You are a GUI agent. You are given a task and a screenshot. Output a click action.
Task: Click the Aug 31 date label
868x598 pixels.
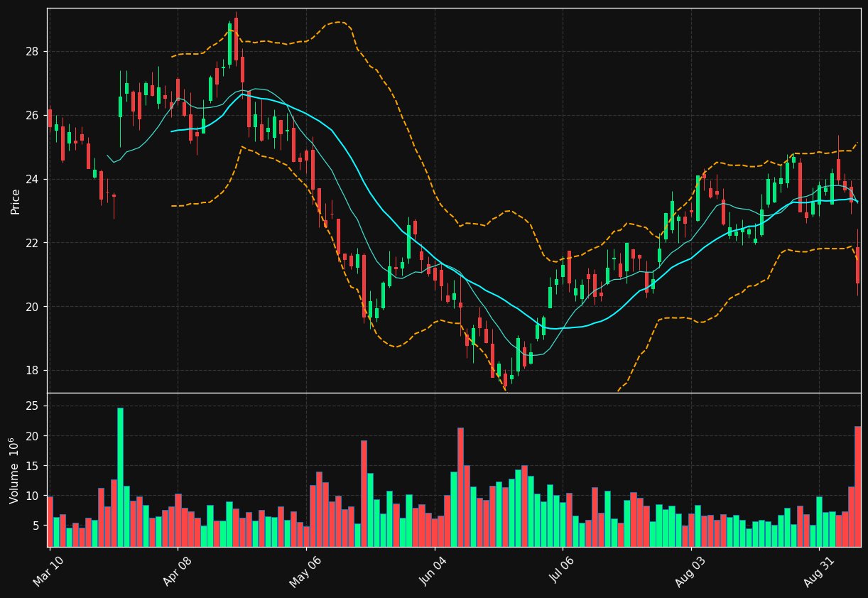pyautogui.click(x=819, y=571)
